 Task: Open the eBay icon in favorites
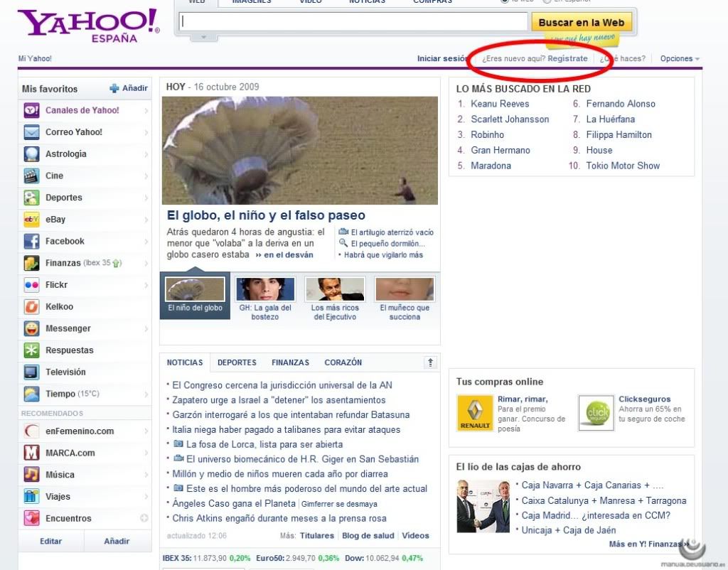[x=31, y=220]
